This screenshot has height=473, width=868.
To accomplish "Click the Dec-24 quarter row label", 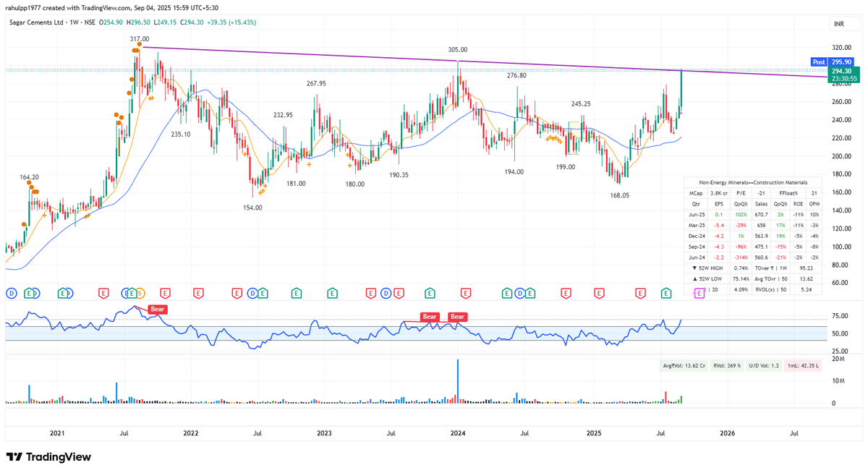I will pos(695,236).
